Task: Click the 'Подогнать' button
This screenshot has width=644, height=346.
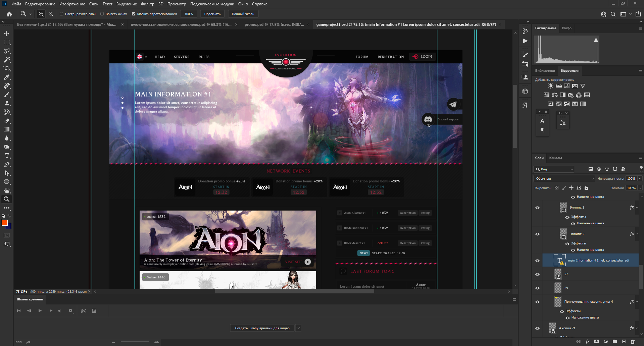Action: click(212, 14)
